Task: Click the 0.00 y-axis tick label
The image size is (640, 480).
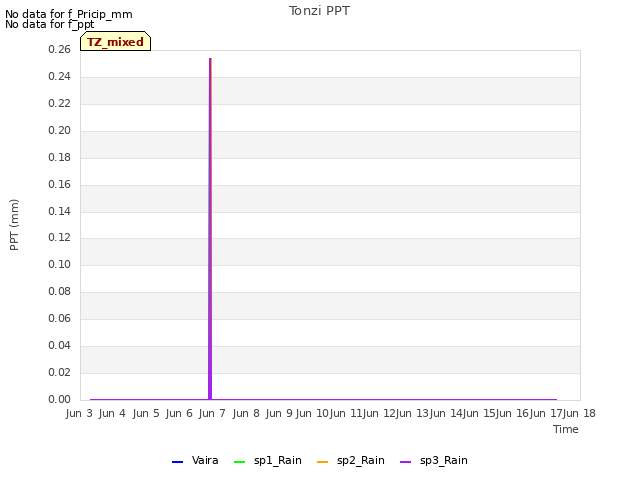Action: pos(59,400)
